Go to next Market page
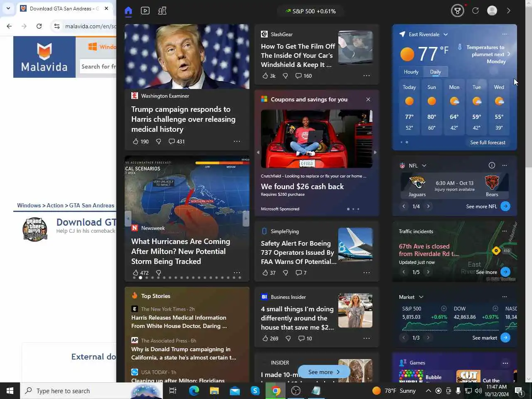 tap(428, 337)
